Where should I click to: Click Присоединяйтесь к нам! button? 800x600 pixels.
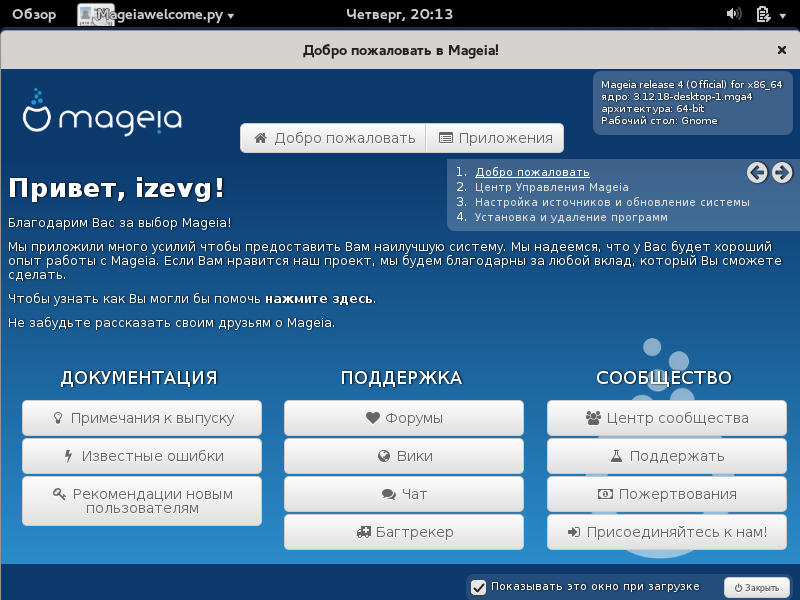[667, 532]
